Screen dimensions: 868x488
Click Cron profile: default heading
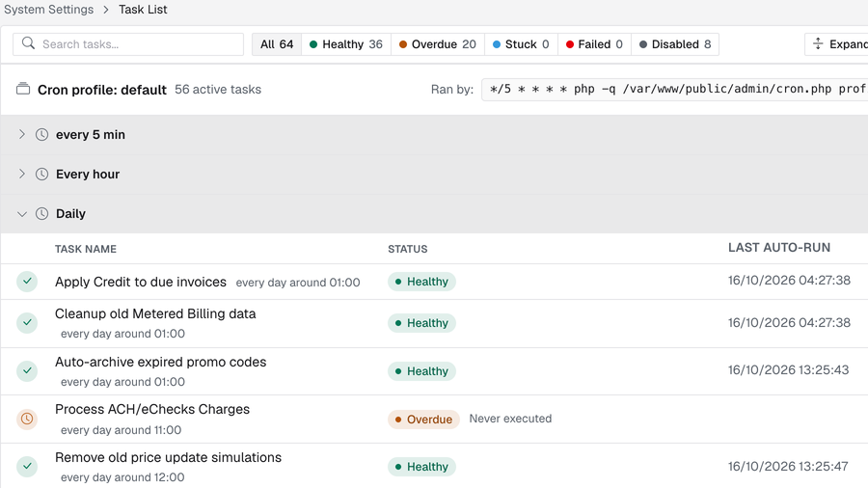(102, 90)
